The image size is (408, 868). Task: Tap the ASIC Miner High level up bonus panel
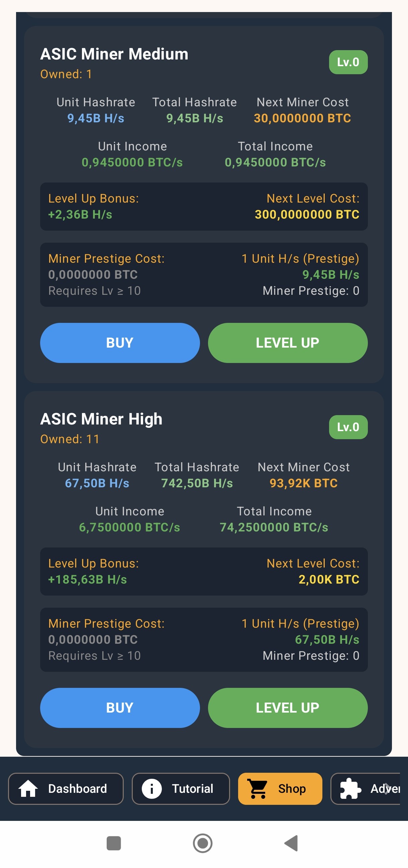(204, 571)
